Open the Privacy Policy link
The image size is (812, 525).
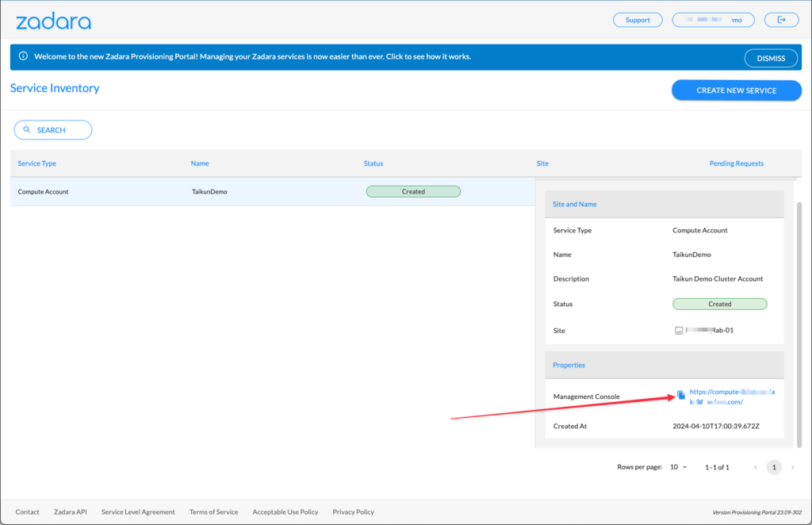(353, 512)
